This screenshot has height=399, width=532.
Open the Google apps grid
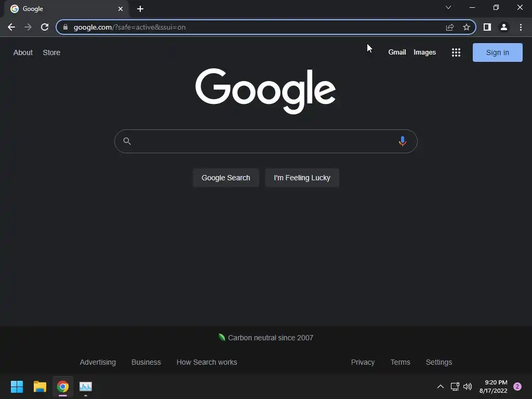point(456,52)
